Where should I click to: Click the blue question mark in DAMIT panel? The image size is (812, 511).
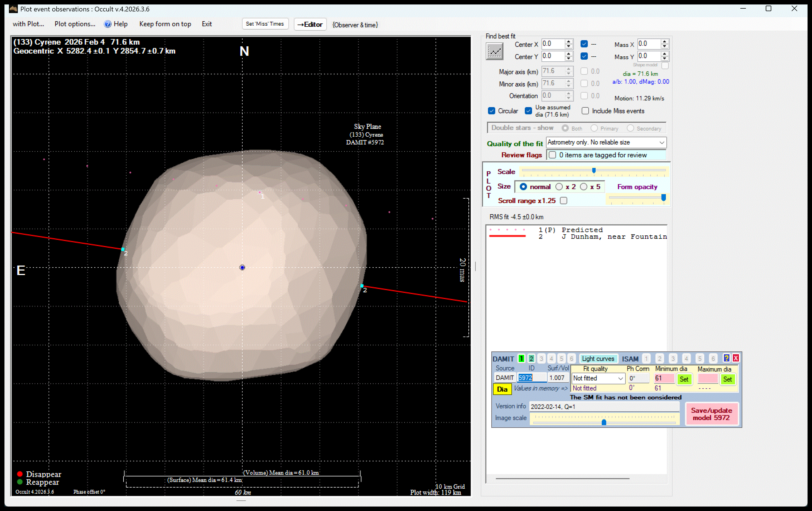click(726, 358)
